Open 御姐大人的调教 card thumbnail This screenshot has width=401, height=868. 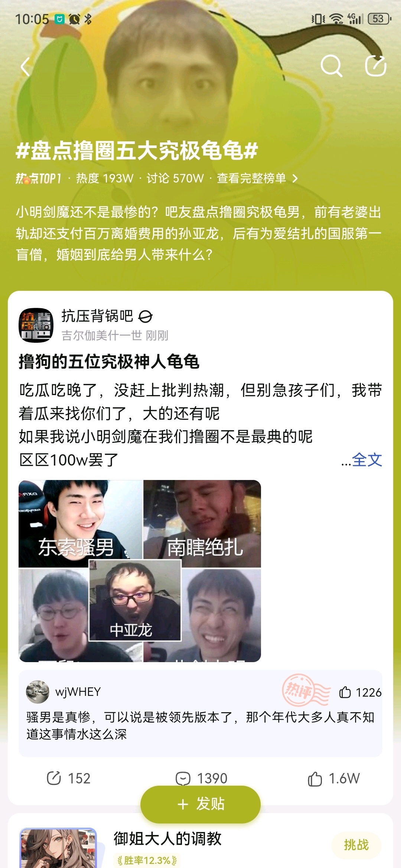pyautogui.click(x=58, y=848)
